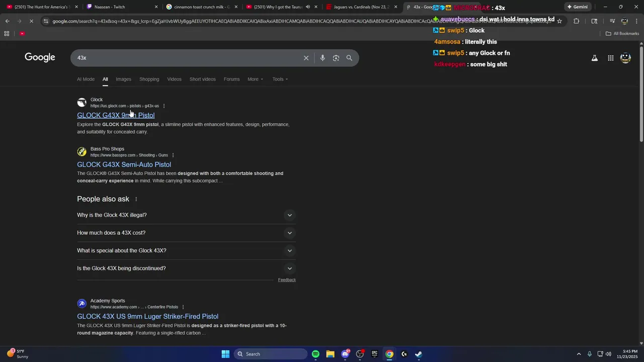Open the Tools dropdown

point(280,79)
